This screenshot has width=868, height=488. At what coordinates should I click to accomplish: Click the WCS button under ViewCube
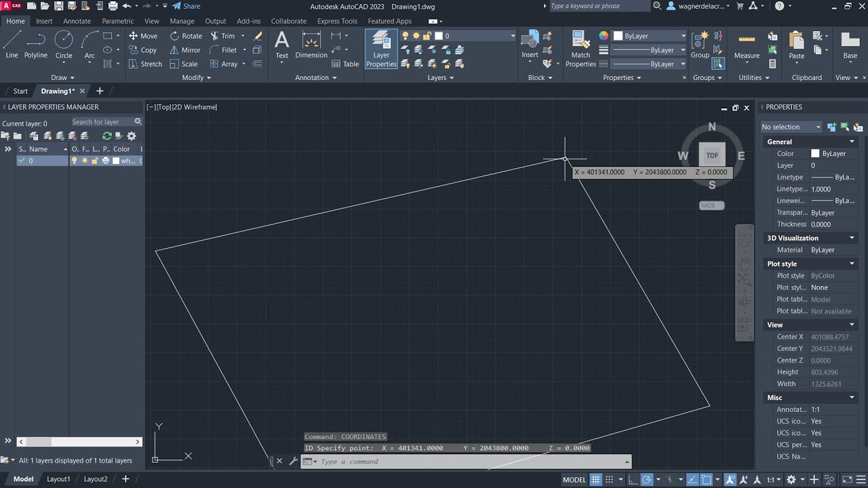point(711,205)
